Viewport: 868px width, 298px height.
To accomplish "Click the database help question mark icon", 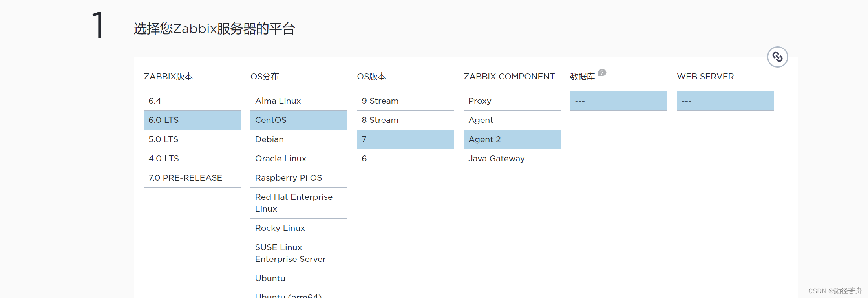I will tap(602, 73).
